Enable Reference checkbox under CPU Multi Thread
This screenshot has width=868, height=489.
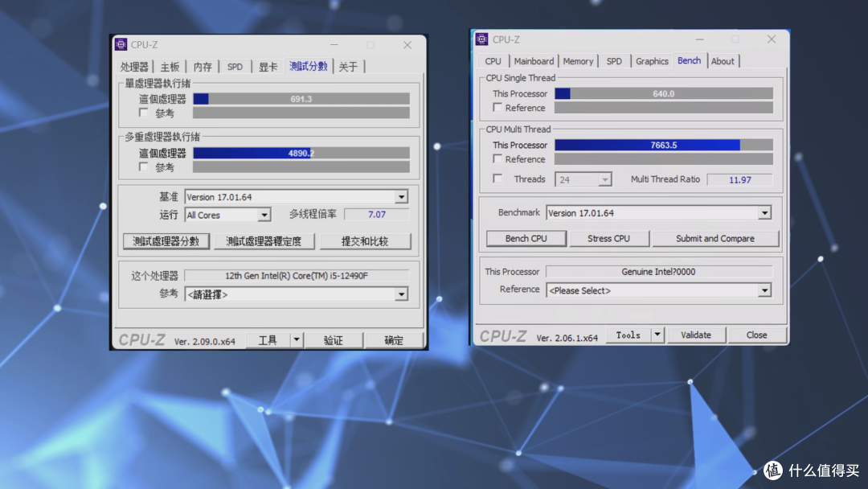[x=497, y=159]
